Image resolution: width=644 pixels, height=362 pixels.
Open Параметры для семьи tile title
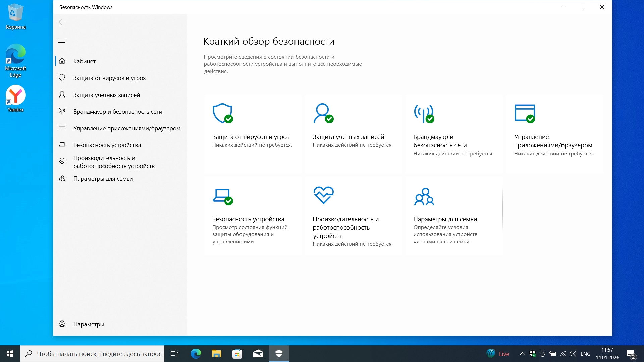pos(445,219)
